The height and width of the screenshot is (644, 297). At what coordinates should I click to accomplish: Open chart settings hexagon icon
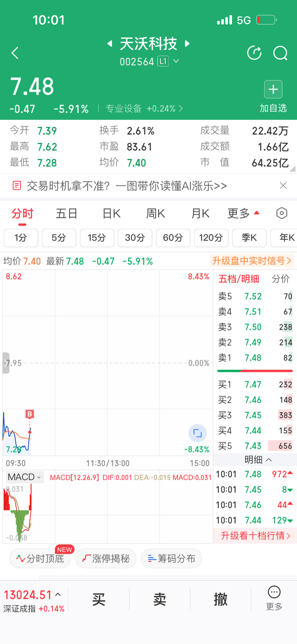coord(282,213)
